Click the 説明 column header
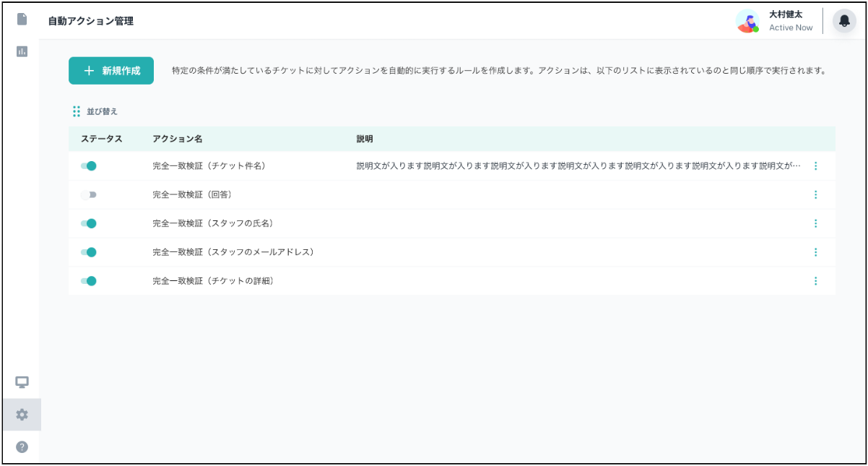 coord(365,139)
